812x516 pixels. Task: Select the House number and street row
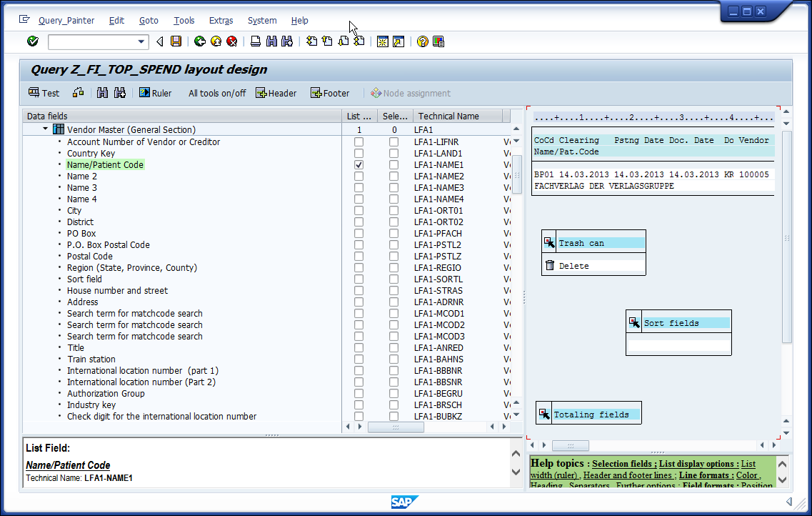[x=117, y=291]
